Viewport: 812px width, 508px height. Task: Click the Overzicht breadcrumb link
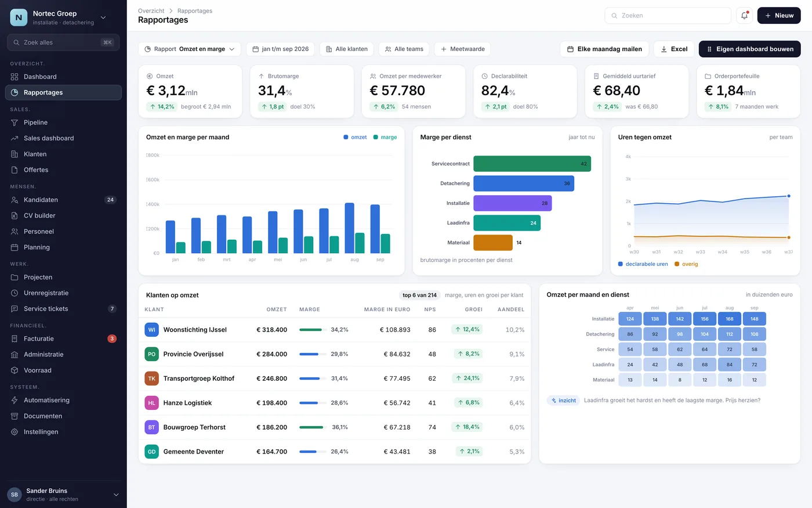click(151, 11)
